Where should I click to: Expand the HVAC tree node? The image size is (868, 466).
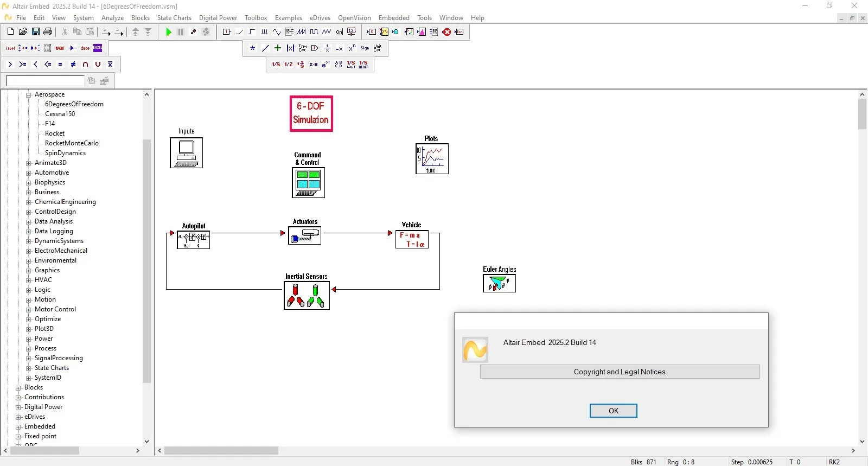(29, 280)
